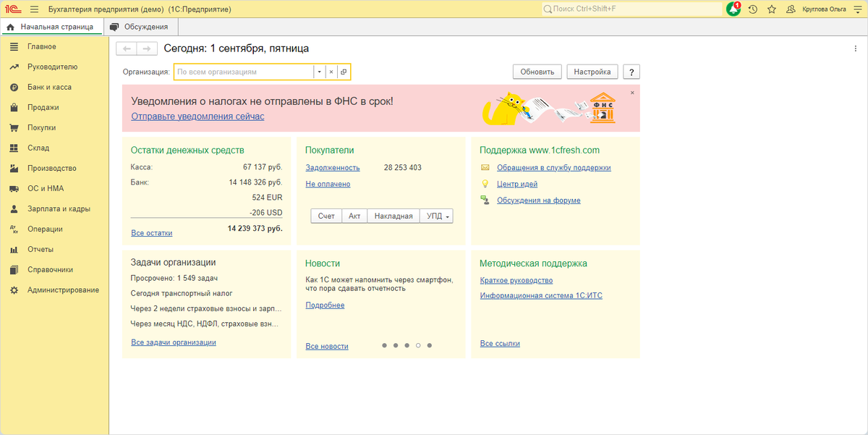868x435 pixels.
Task: Open the news Подробнее link
Action: [x=325, y=305]
